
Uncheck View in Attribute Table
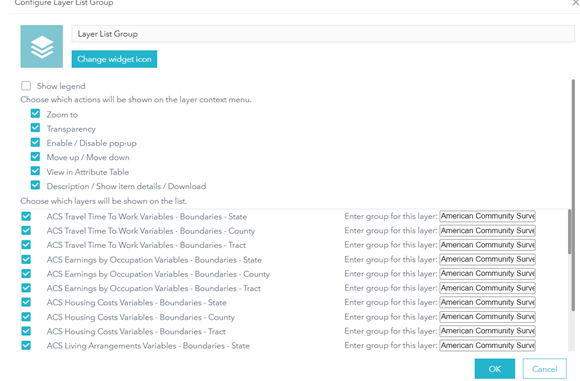pos(35,171)
